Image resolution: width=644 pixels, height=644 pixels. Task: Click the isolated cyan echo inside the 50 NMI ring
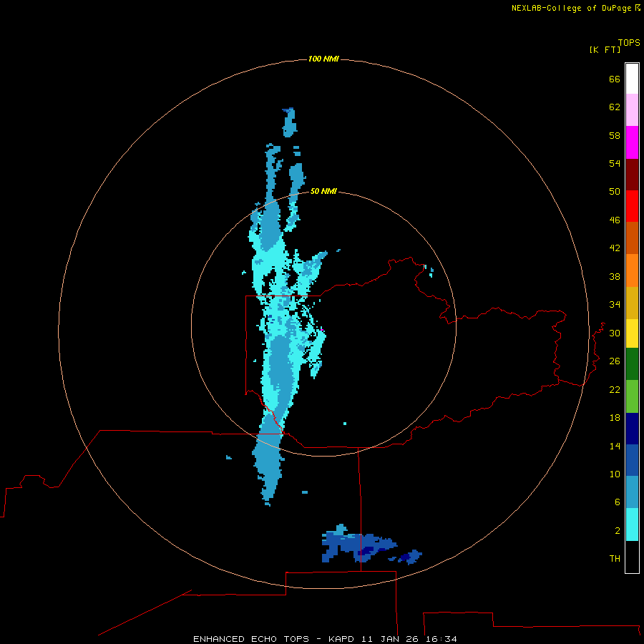[x=345, y=424]
